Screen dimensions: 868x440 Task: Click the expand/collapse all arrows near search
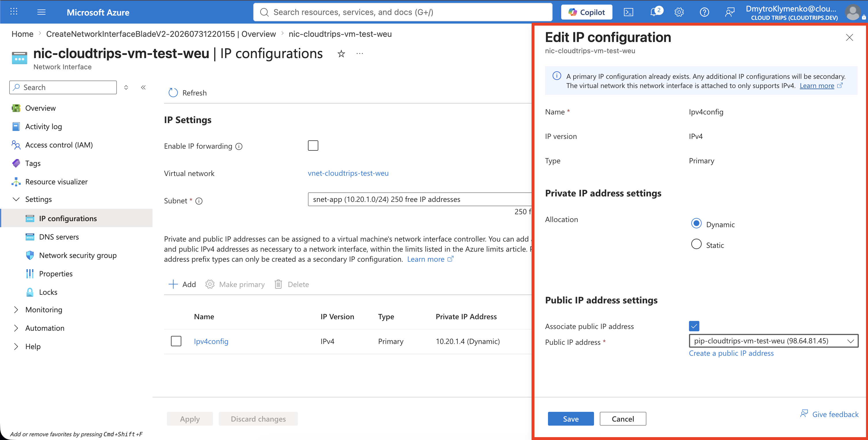pyautogui.click(x=126, y=87)
